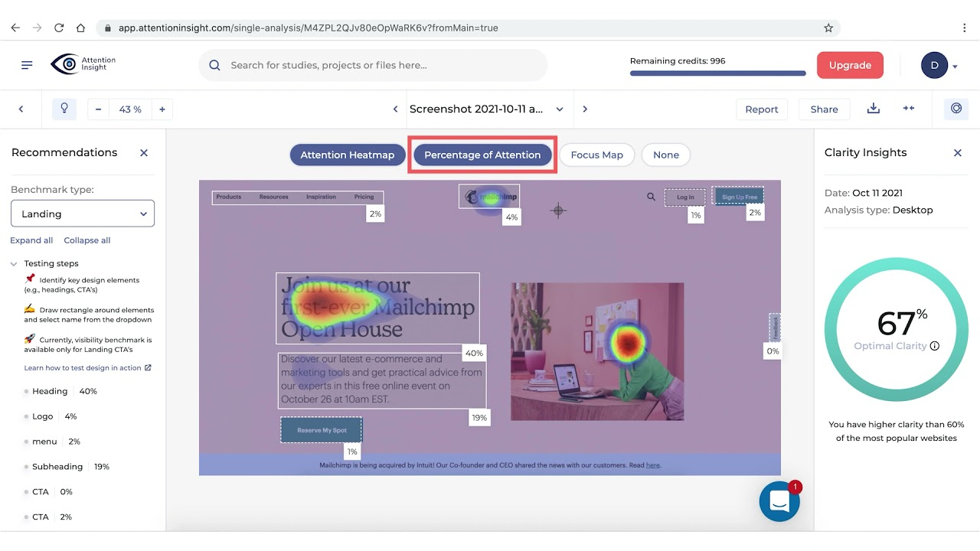Click the 40% heading percentage label
Image resolution: width=980 pixels, height=551 pixels.
tap(474, 353)
